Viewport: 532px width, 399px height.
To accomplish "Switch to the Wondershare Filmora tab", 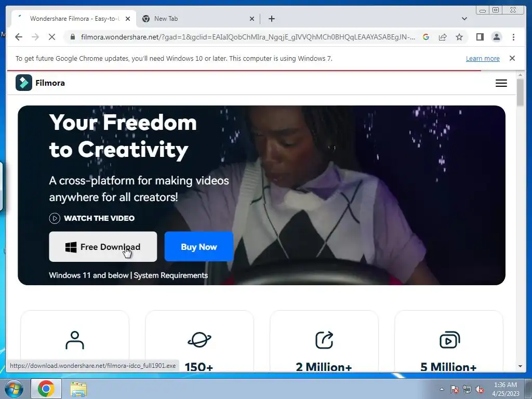I will (x=74, y=19).
